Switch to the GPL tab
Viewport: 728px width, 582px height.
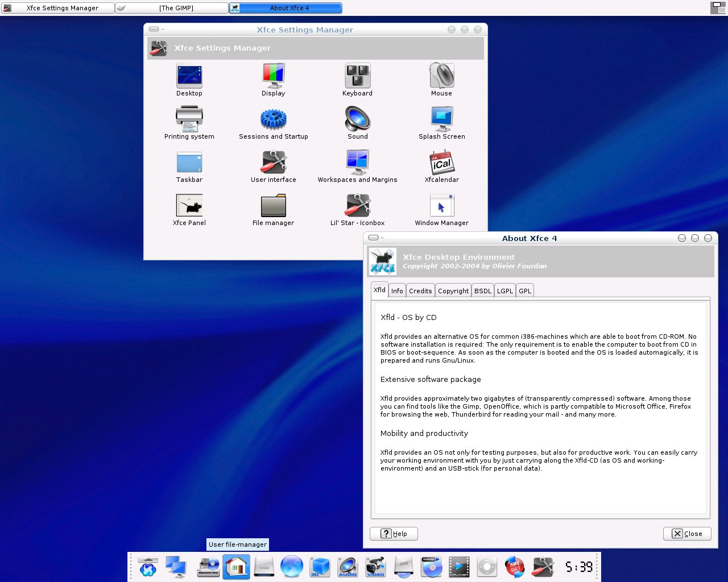[525, 290]
